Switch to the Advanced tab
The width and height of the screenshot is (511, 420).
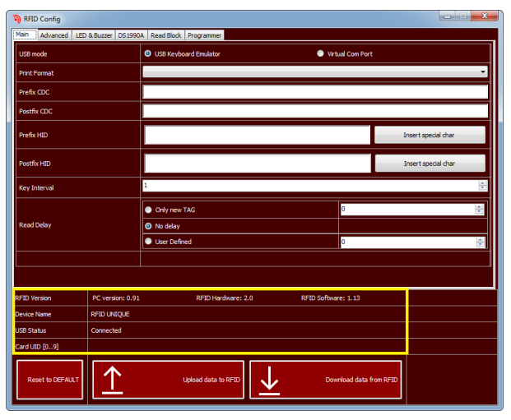[54, 35]
